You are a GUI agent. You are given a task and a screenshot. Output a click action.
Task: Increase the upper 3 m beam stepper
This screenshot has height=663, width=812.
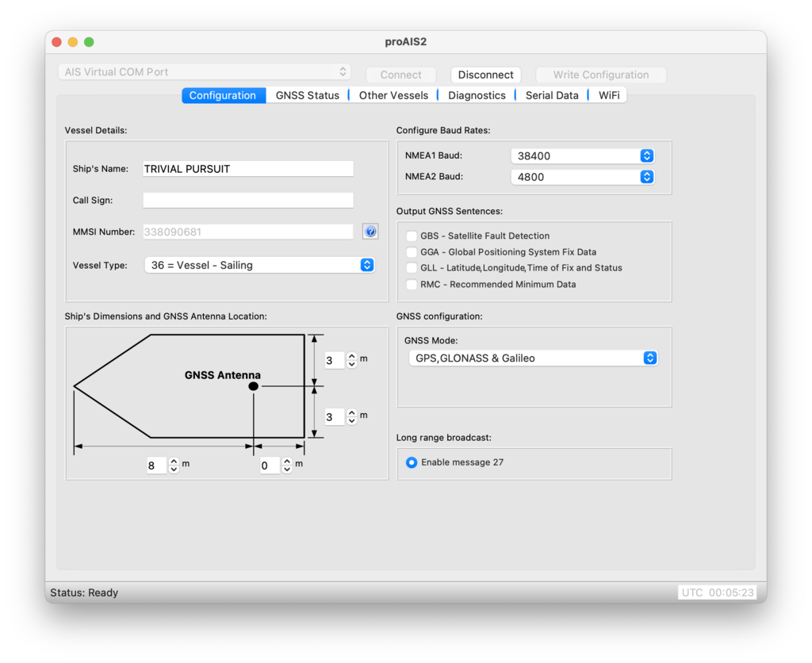point(352,356)
